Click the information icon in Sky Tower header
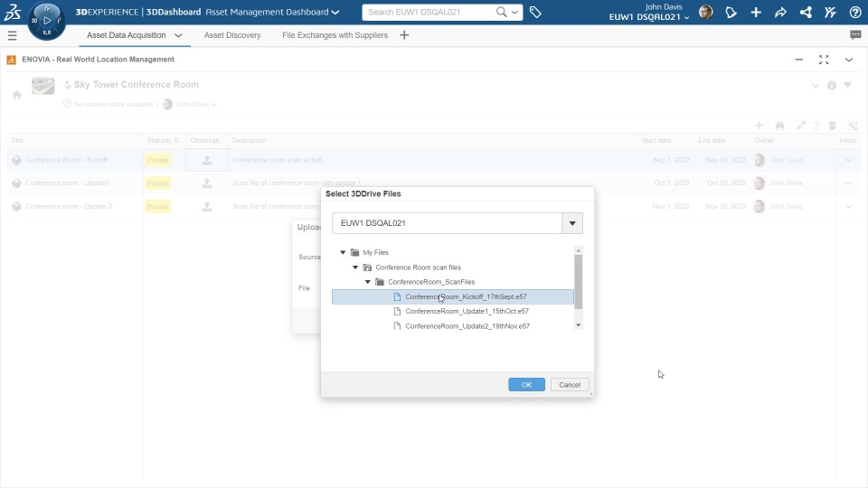The width and height of the screenshot is (868, 488). 832,85
